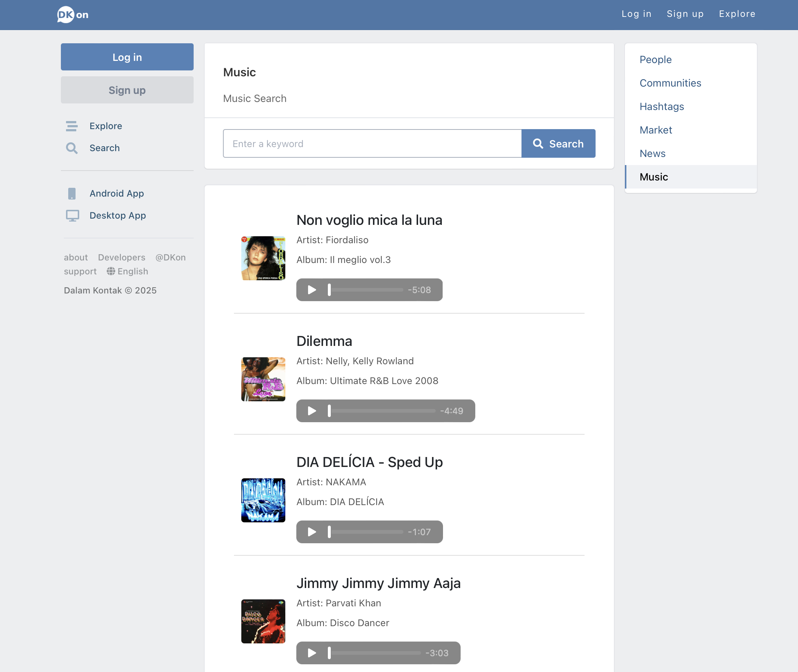This screenshot has width=798, height=672.
Task: Play the Dilemma track
Action: click(x=312, y=411)
